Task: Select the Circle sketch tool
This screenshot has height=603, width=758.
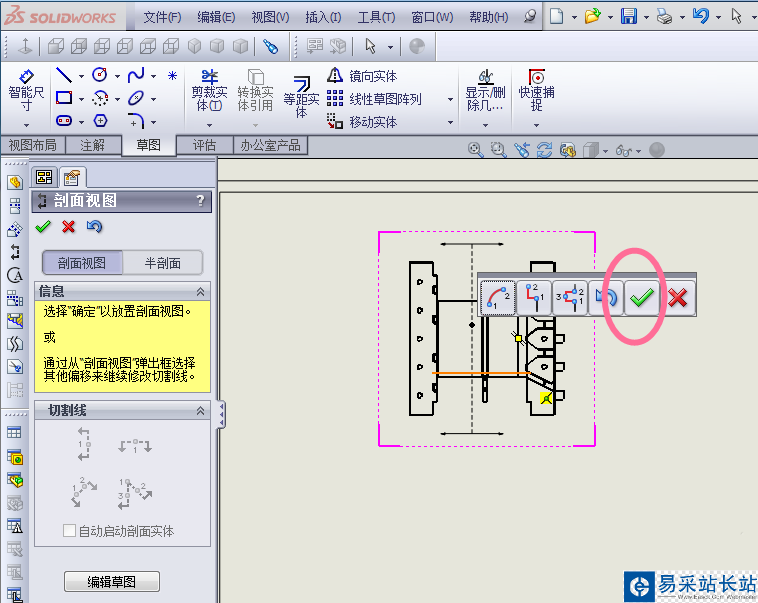Action: [100, 75]
